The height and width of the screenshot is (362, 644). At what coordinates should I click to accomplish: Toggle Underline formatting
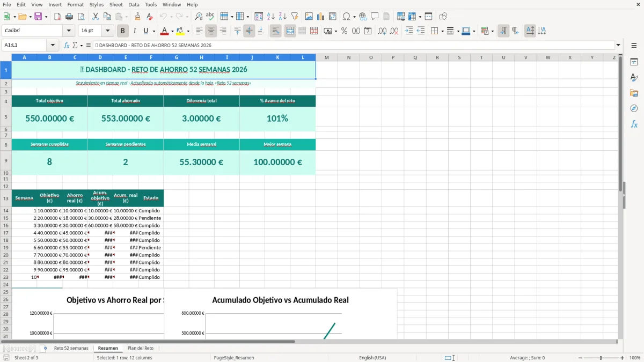(x=146, y=31)
